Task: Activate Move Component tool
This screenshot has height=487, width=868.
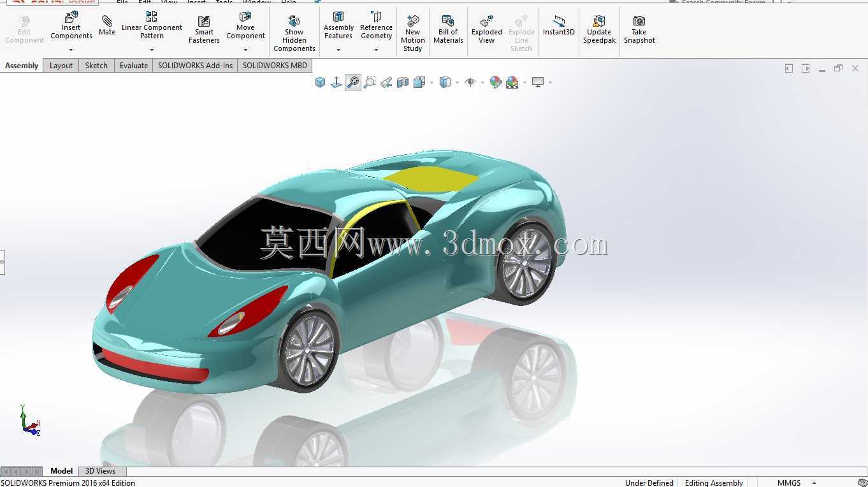Action: (245, 25)
